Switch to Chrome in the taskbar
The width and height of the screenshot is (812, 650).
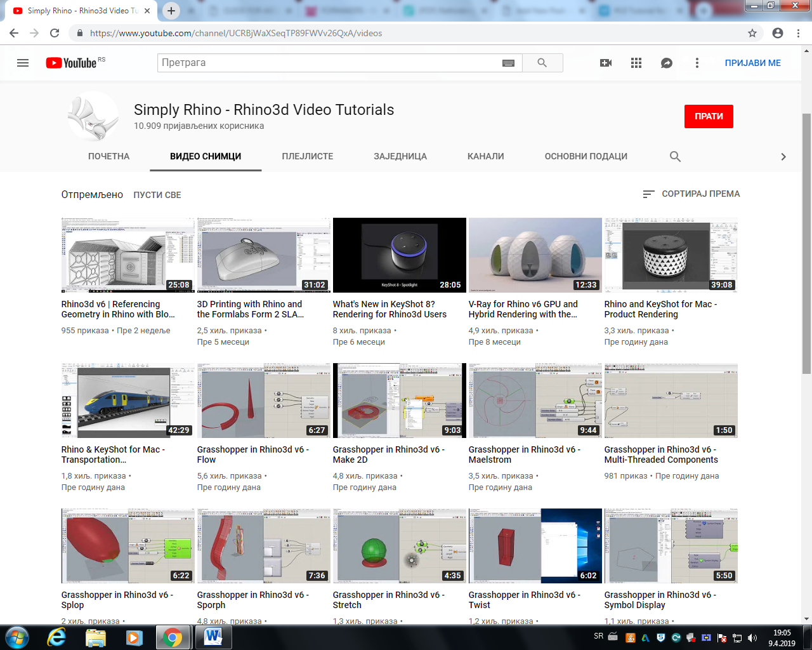point(172,637)
